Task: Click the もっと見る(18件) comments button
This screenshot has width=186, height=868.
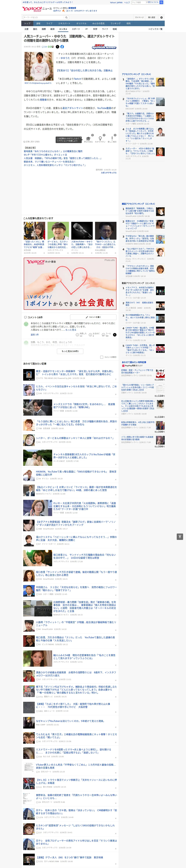Action: (70, 351)
